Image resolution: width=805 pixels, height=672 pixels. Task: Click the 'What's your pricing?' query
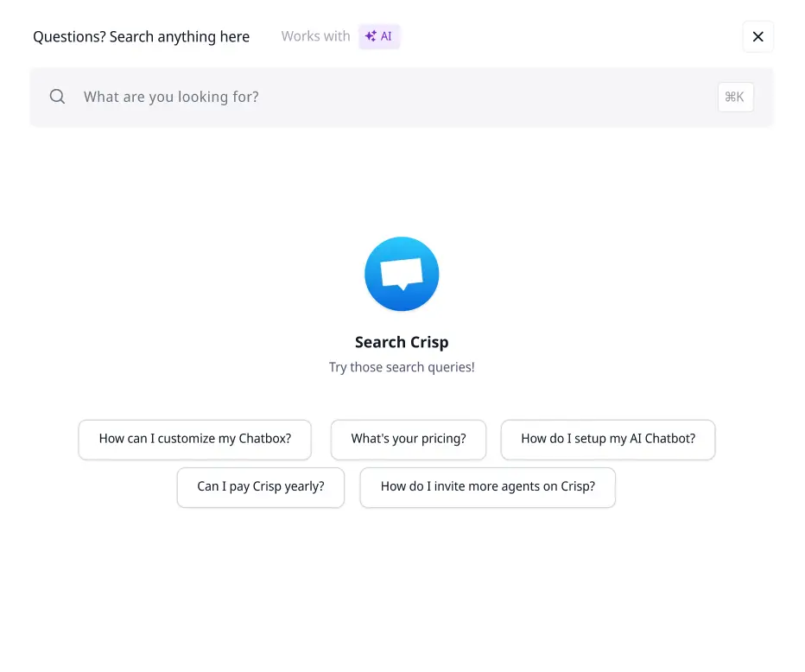(x=409, y=439)
